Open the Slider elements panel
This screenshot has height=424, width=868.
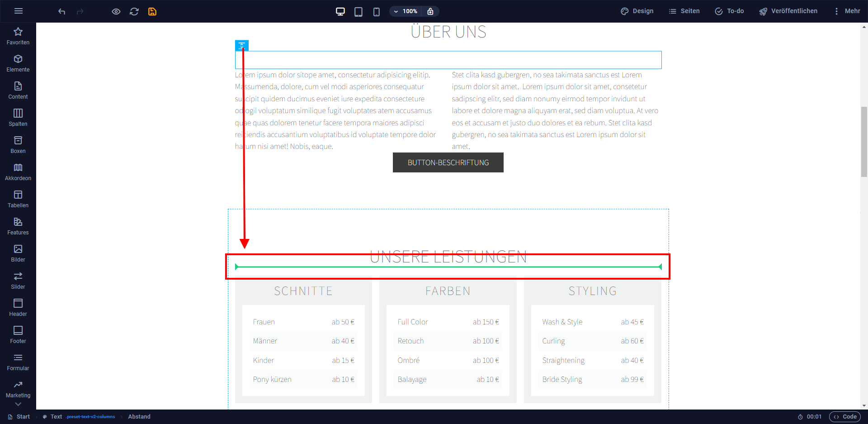18,281
